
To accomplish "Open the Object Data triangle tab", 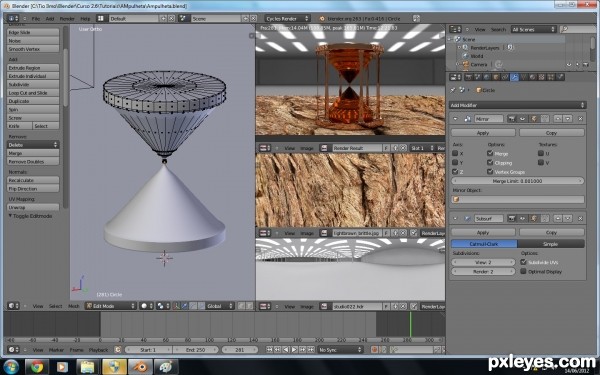I will pos(523,77).
